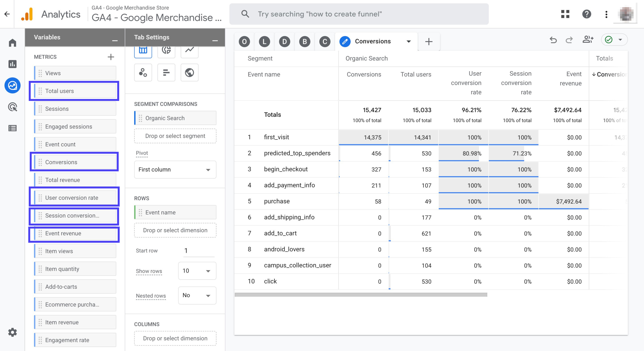Open the Explore sidebar icon
This screenshot has height=351, width=644.
click(x=13, y=86)
